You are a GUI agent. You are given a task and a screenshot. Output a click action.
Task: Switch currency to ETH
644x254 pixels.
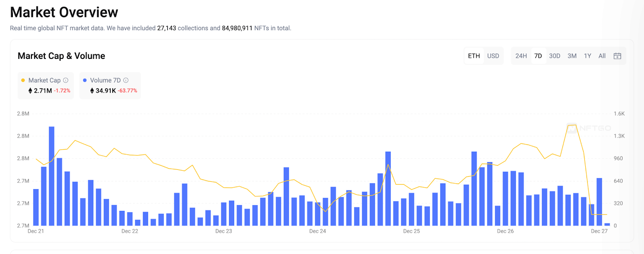pyautogui.click(x=474, y=56)
